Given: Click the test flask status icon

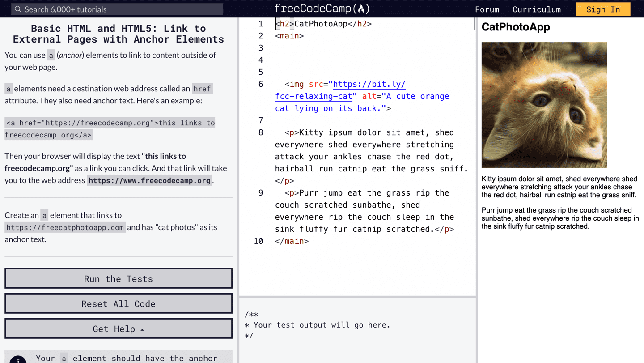Looking at the screenshot, I should click(18, 359).
